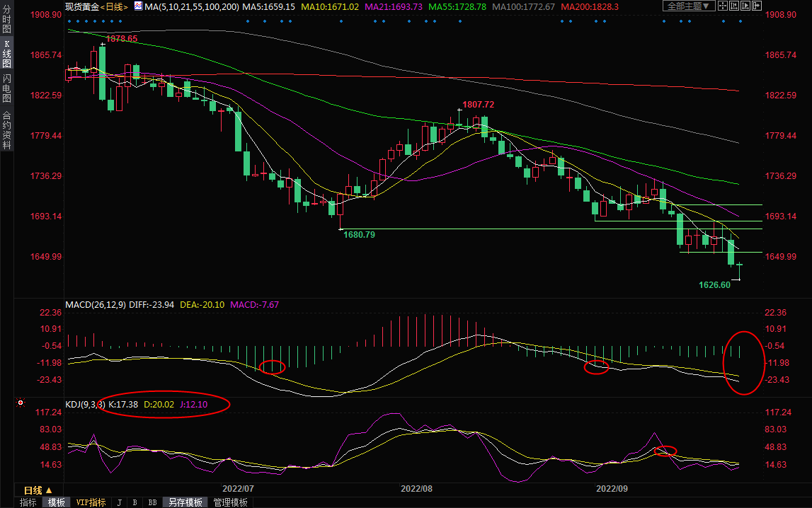Switch to 闪电图 tick chart view

click(x=6, y=88)
